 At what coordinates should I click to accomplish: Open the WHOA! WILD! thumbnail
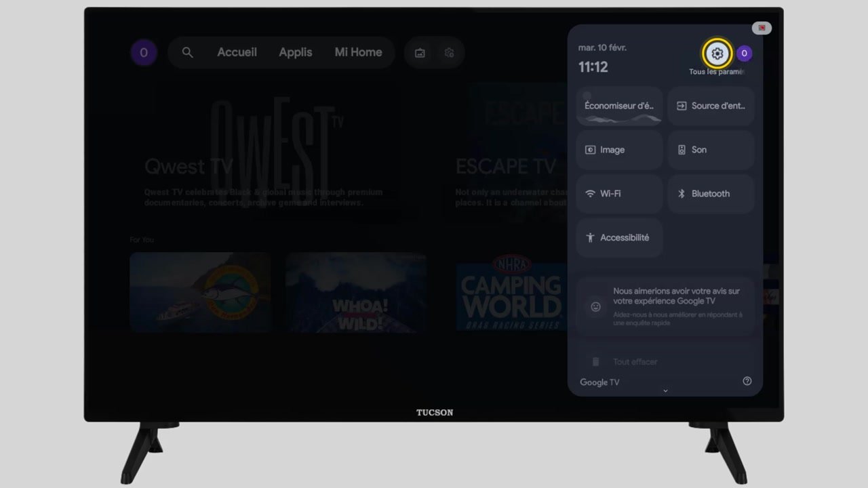[x=356, y=292]
